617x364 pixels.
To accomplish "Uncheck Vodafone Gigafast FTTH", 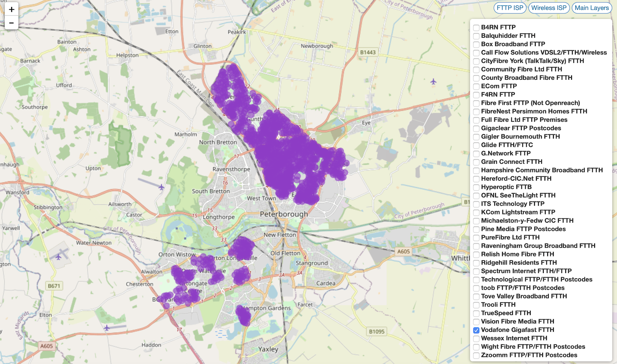I will point(476,330).
